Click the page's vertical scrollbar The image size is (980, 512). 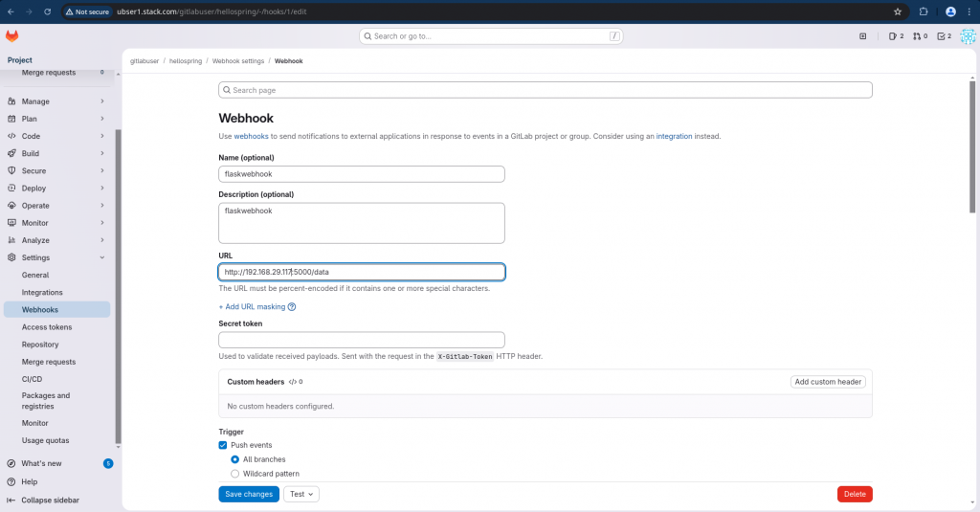974,144
